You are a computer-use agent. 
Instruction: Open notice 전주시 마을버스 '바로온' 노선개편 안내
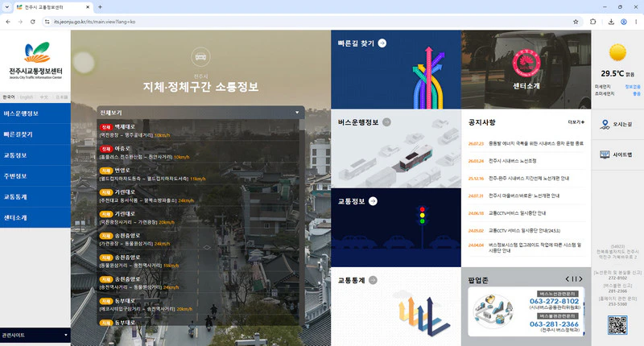pyautogui.click(x=524, y=196)
